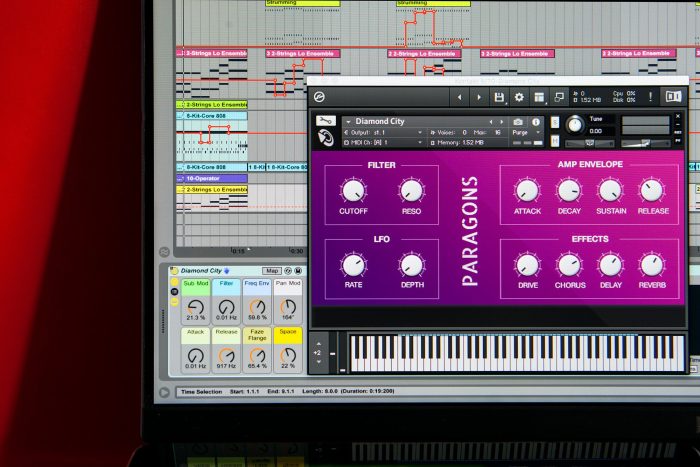700x467 pixels.
Task: Click the Max voices value 16
Action: pos(497,133)
